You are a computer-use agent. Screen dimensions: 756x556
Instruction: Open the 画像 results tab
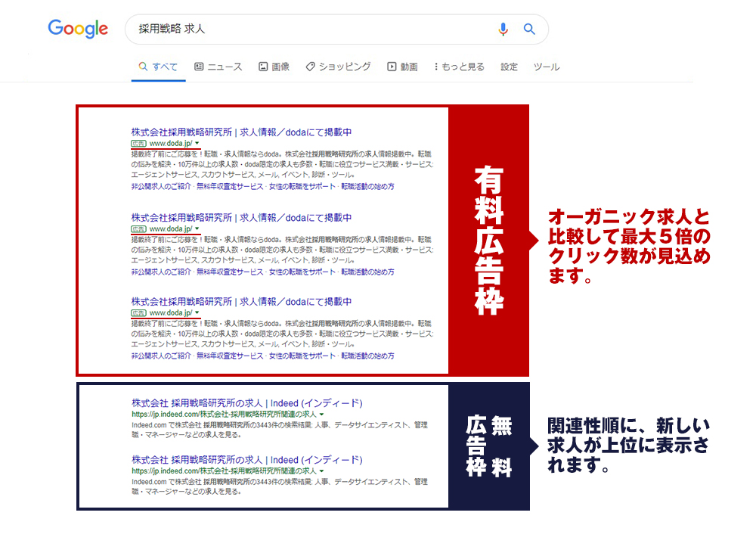pyautogui.click(x=274, y=67)
